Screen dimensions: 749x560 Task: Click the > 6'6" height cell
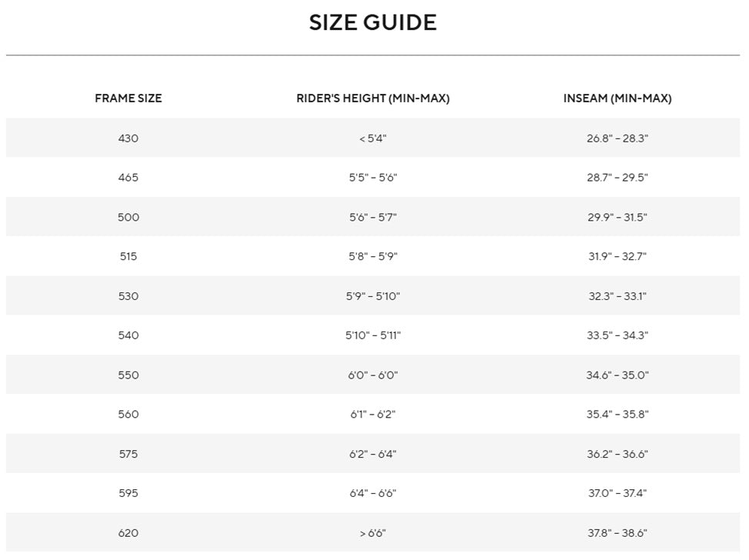pyautogui.click(x=373, y=532)
